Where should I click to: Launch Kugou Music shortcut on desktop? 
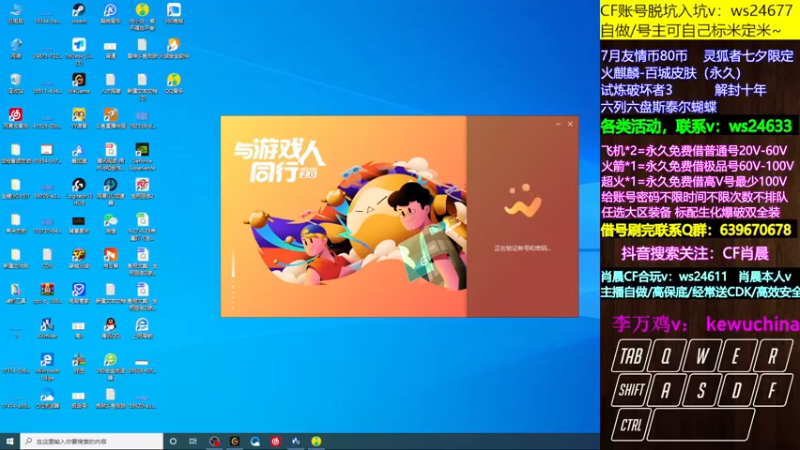coord(110,13)
